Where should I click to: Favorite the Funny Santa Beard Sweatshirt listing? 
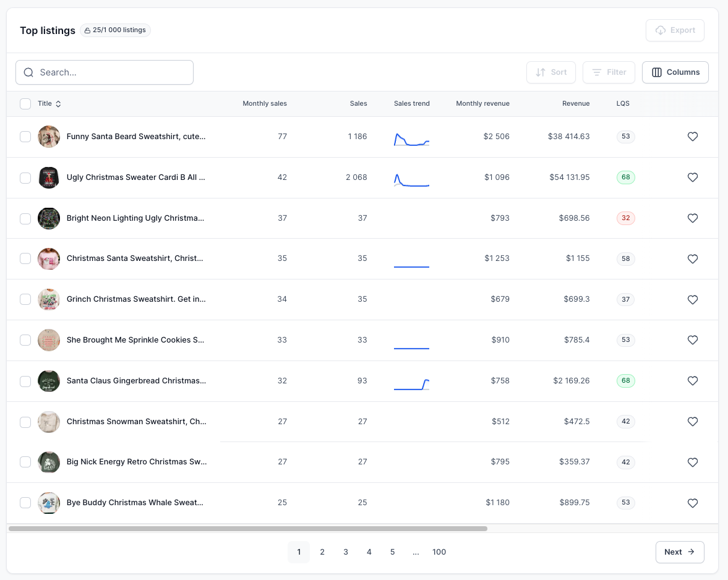(693, 137)
